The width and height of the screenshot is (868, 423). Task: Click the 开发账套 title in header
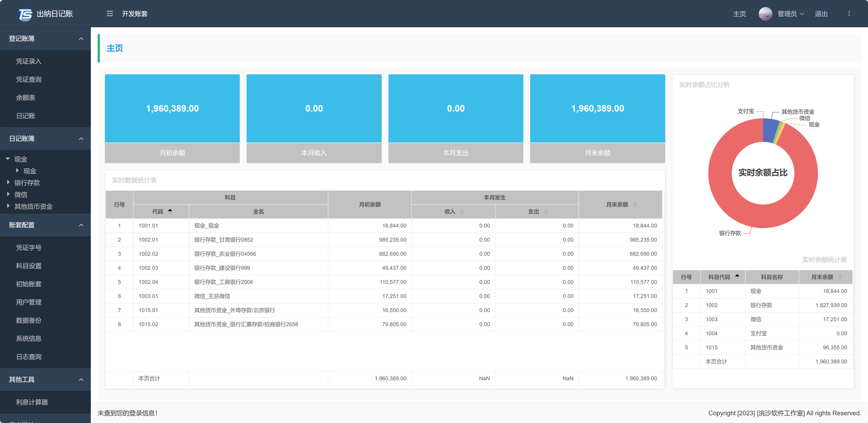135,14
